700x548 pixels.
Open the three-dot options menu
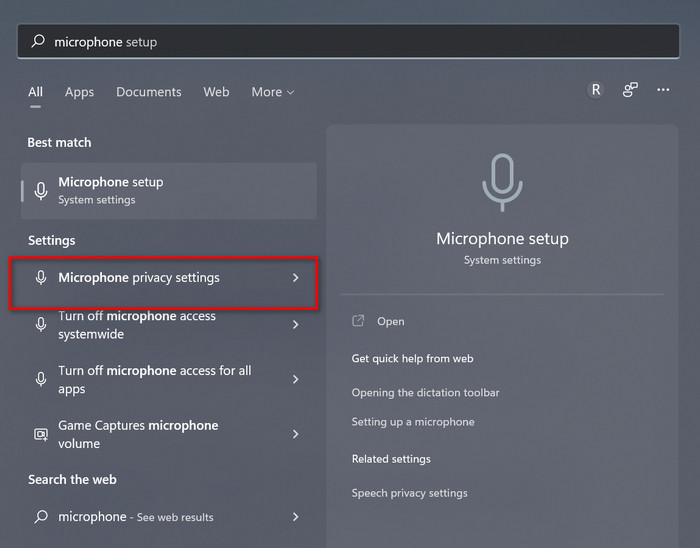tap(663, 90)
